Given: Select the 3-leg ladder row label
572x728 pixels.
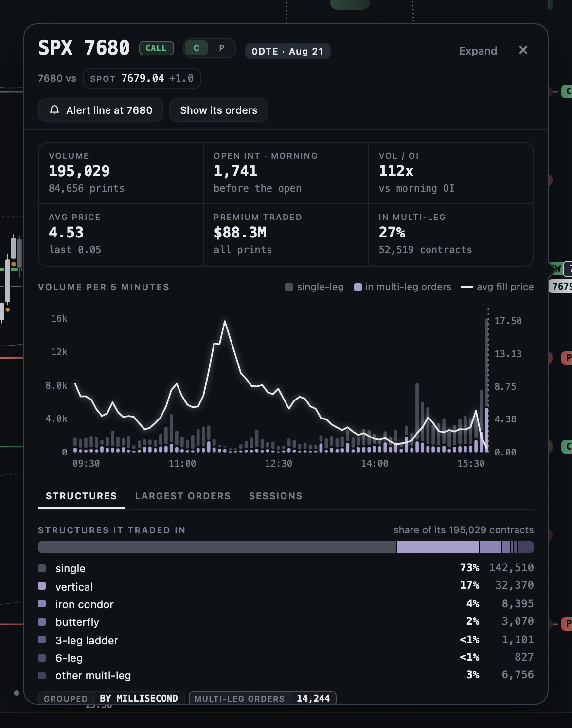Looking at the screenshot, I should tap(87, 640).
